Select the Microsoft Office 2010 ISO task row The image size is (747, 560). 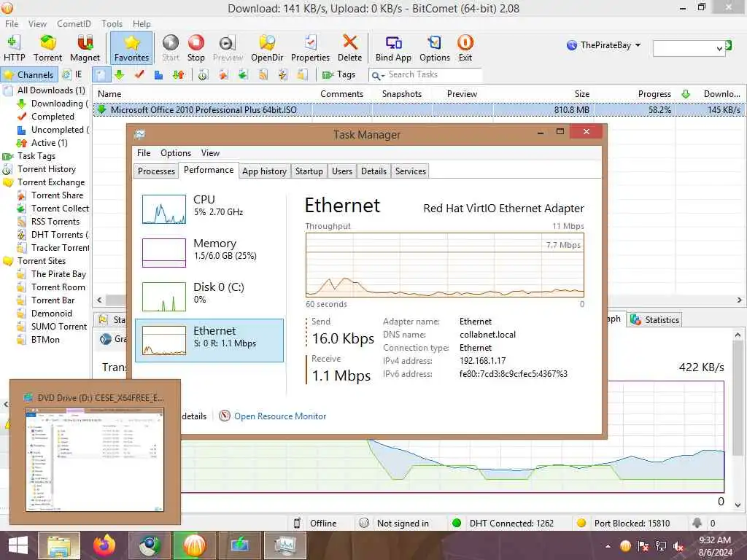pos(419,109)
